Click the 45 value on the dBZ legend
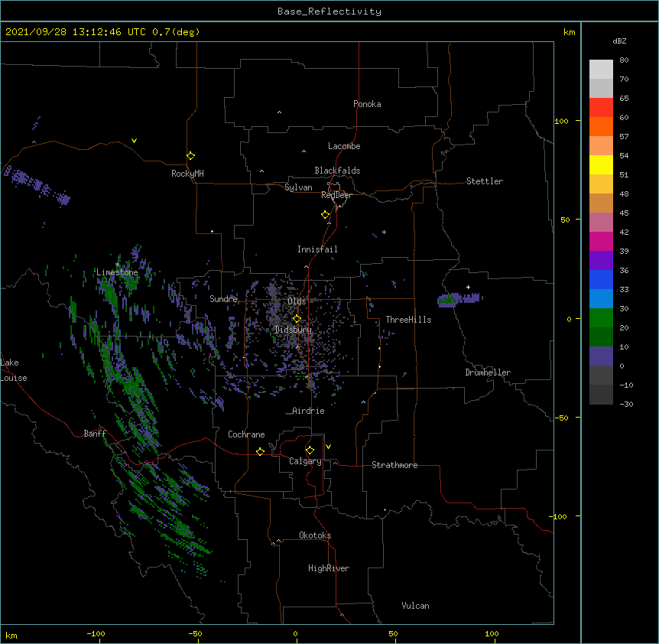The image size is (659, 644). [624, 213]
